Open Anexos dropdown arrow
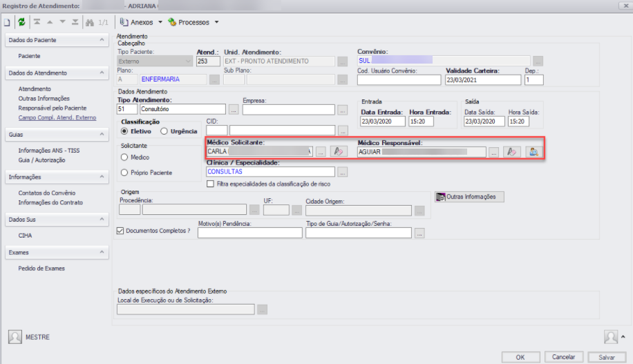Image resolution: width=633 pixels, height=364 pixels. pyautogui.click(x=160, y=22)
